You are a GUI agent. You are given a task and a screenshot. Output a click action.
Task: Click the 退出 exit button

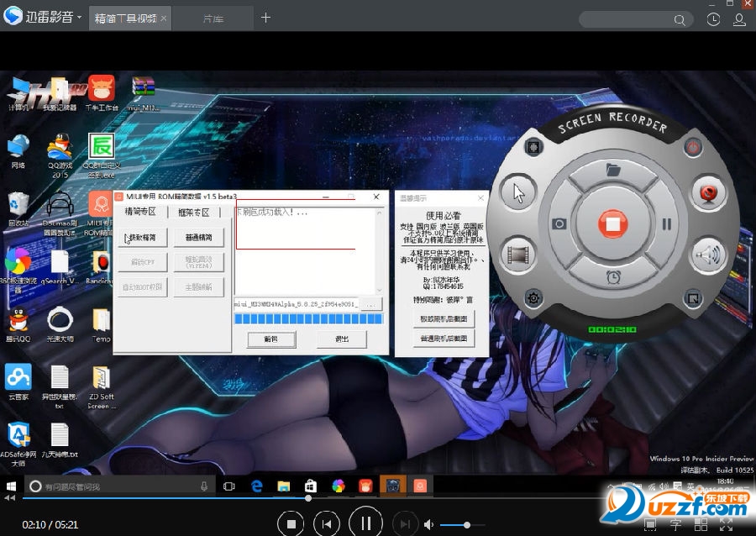click(x=341, y=339)
